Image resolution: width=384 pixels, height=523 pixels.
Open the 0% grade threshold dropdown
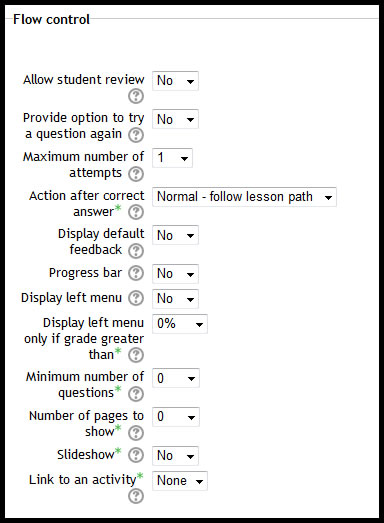[180, 324]
